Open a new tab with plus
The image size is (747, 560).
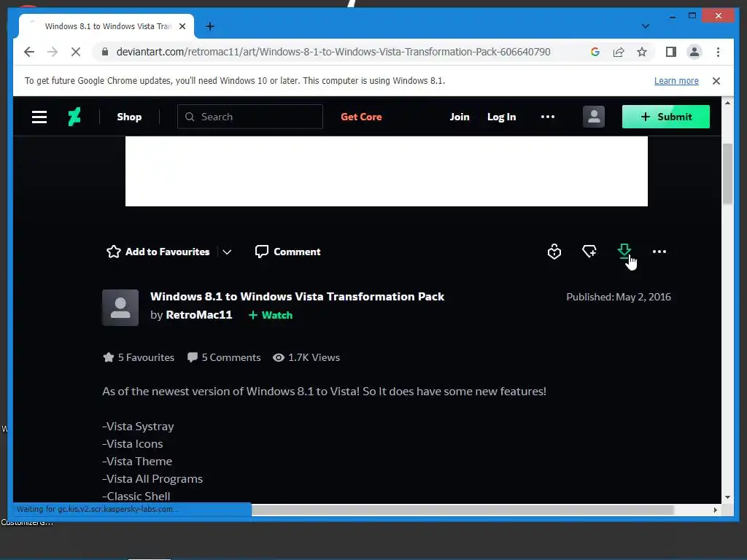pyautogui.click(x=209, y=26)
